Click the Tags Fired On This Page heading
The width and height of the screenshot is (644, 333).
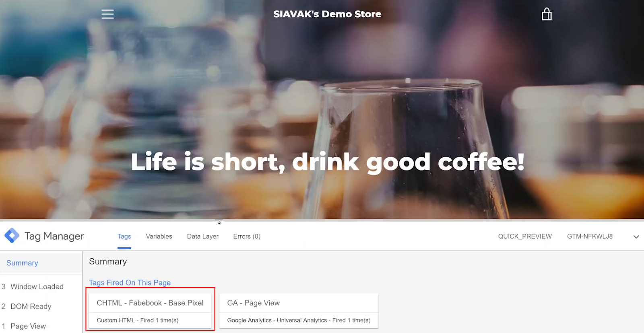(130, 283)
